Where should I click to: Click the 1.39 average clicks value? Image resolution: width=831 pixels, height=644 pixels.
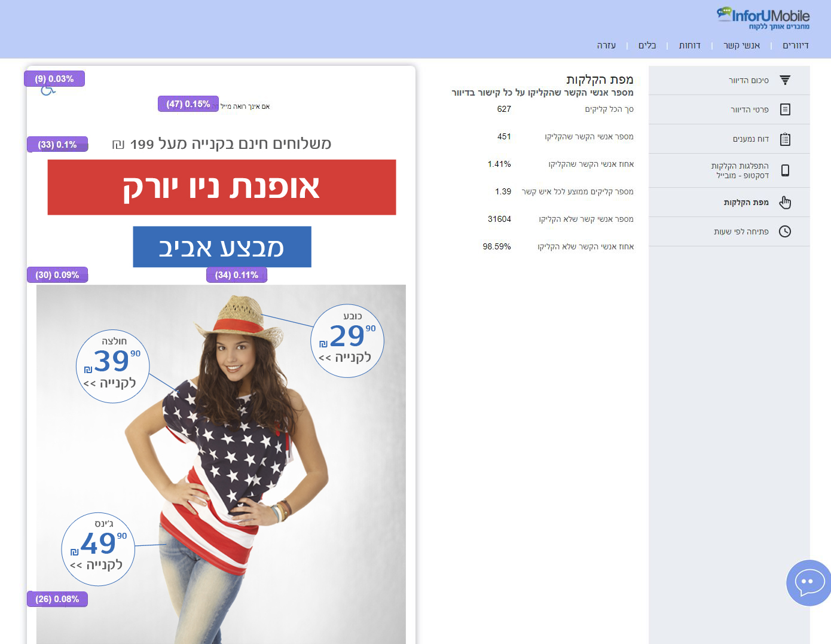[503, 191]
